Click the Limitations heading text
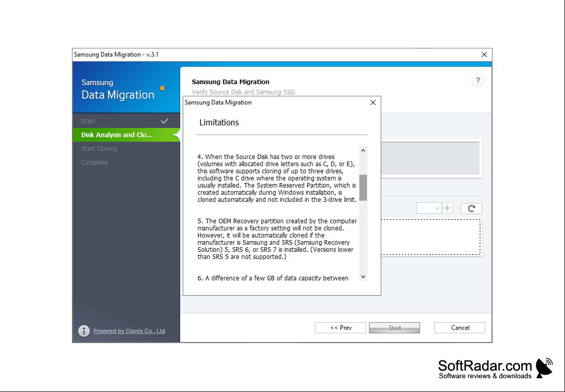The image size is (565, 392). coord(219,122)
